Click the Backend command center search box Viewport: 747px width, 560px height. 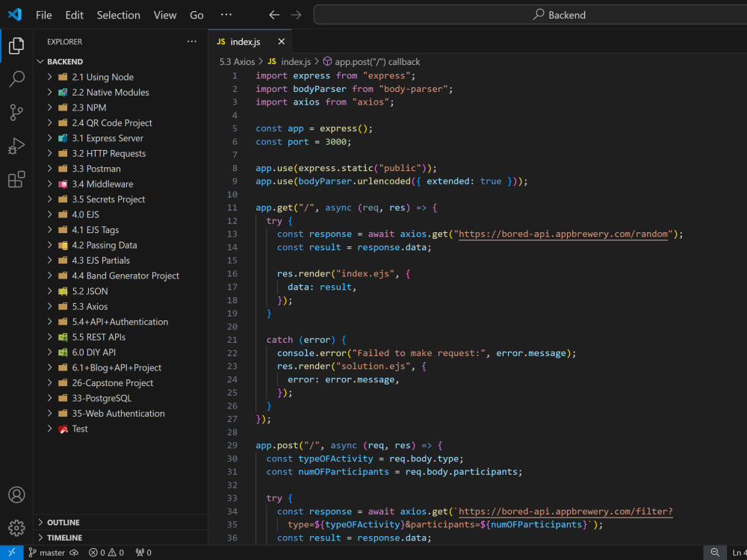click(x=530, y=15)
